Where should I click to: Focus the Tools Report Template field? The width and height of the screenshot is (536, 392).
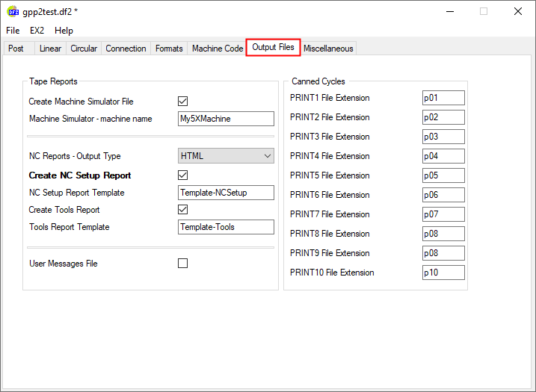[226, 227]
